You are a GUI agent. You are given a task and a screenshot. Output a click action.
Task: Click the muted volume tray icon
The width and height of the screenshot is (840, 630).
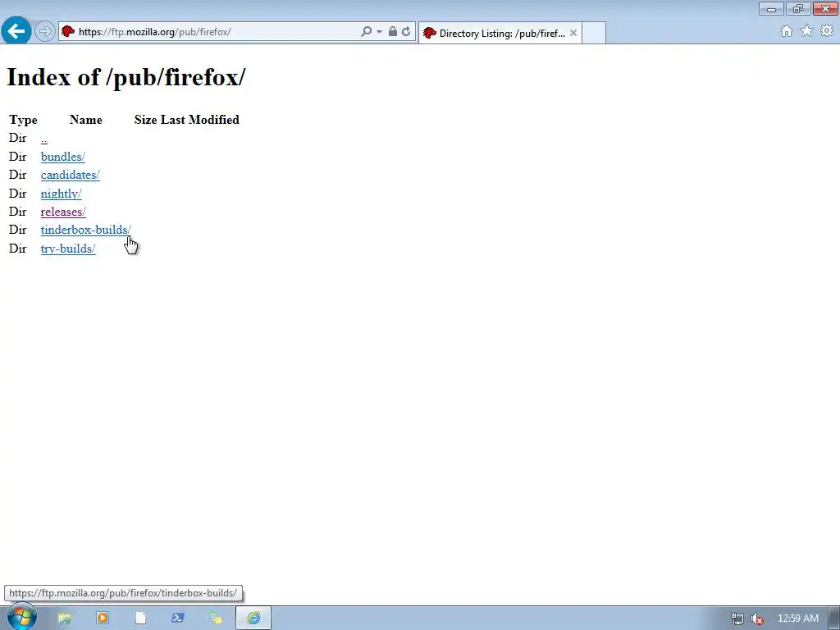point(756,619)
